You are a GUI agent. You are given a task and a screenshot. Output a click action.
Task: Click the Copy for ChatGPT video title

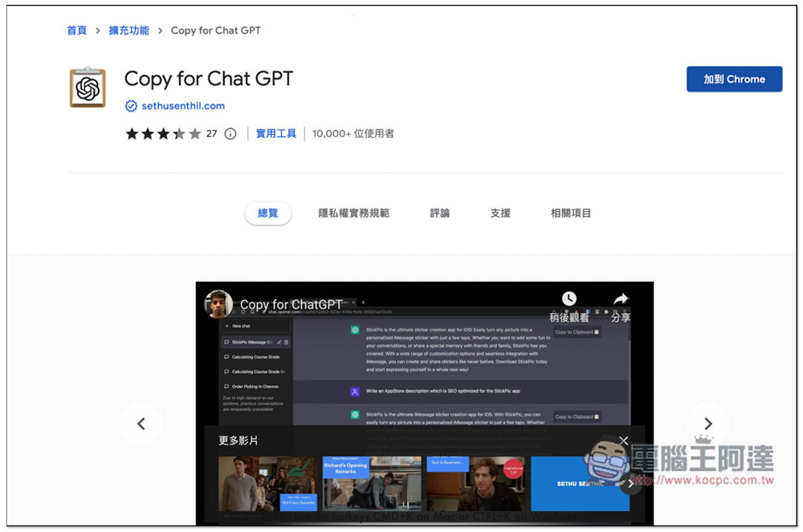pos(291,305)
